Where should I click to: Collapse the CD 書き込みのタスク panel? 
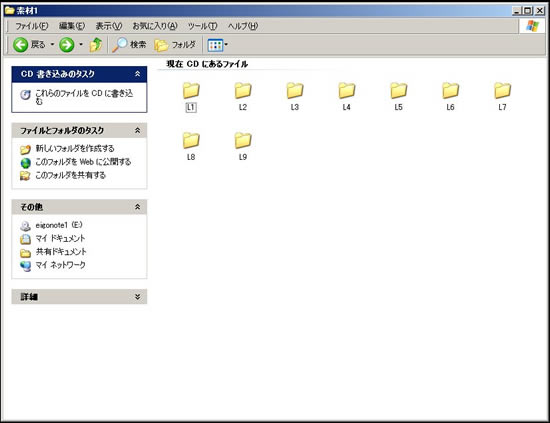coord(138,74)
